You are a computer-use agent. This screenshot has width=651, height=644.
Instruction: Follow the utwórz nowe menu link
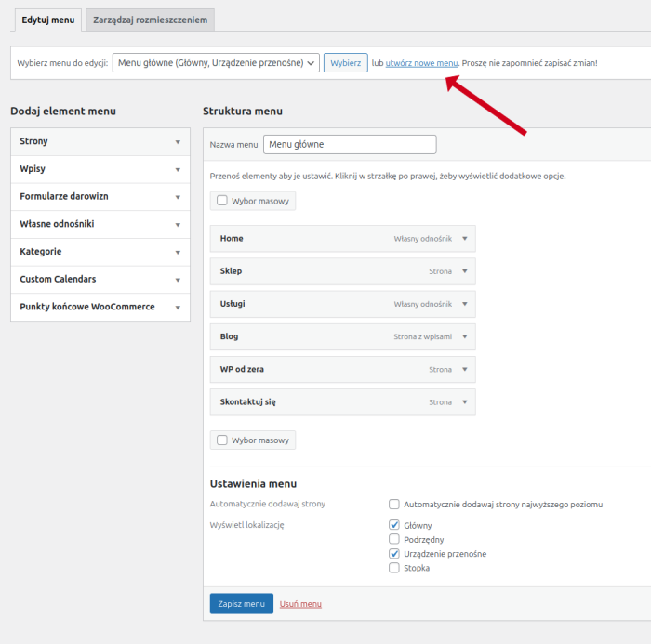pos(421,63)
